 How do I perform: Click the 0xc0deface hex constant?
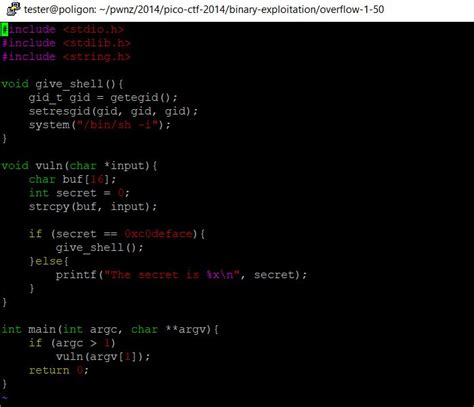click(158, 234)
